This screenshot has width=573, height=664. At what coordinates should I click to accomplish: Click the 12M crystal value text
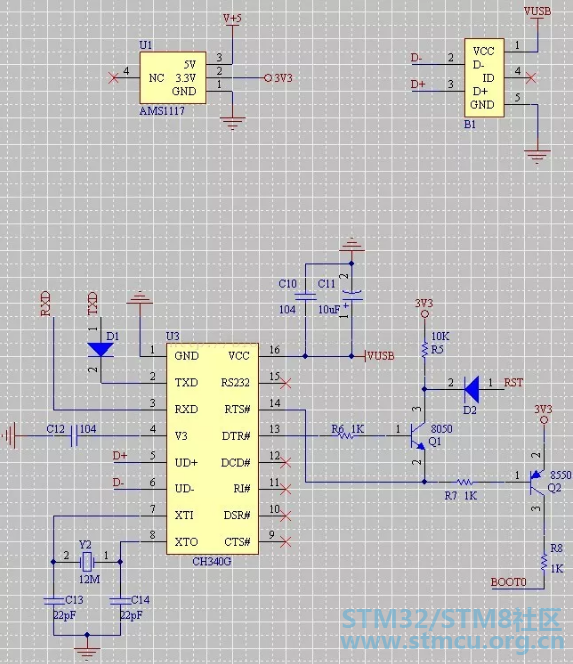[89, 579]
